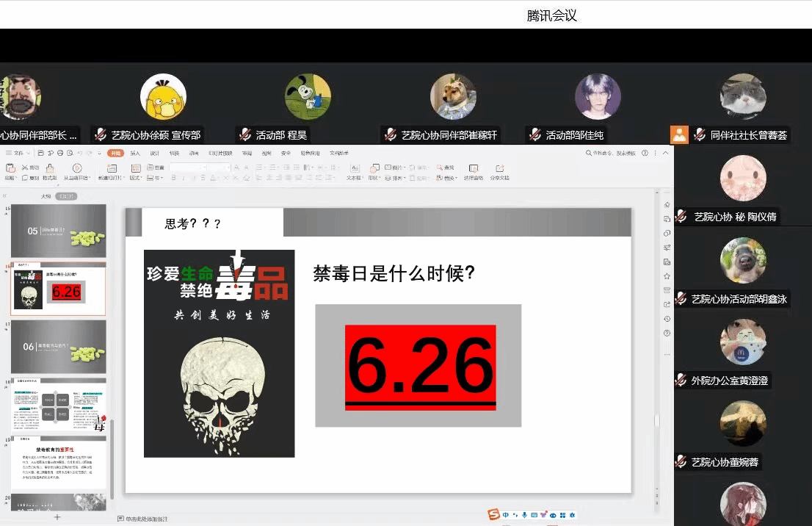The image size is (812, 526).
Task: Select the Format Painter tool
Action: pyautogui.click(x=49, y=169)
